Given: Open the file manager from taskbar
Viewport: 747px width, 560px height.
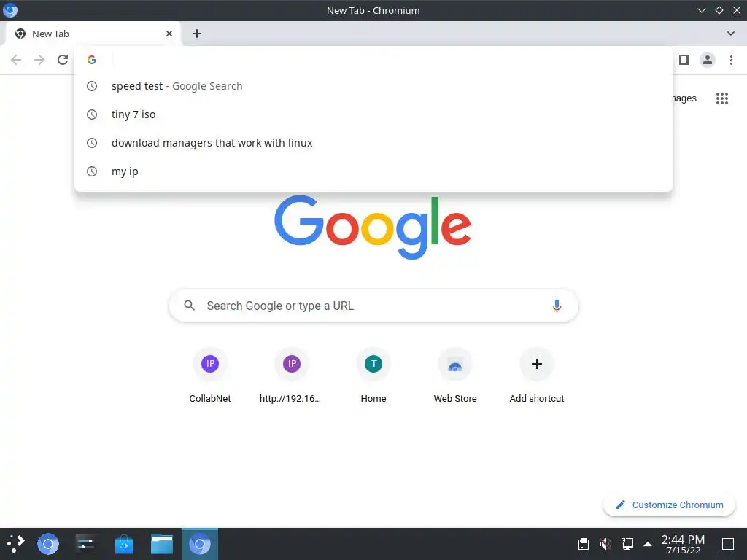Looking at the screenshot, I should coord(162,544).
